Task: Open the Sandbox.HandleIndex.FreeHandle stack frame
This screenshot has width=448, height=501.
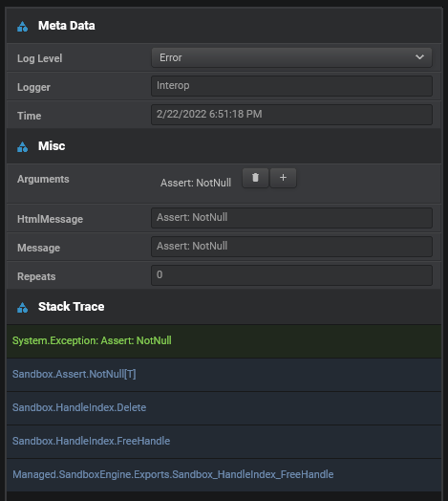Action: pyautogui.click(x=224, y=442)
